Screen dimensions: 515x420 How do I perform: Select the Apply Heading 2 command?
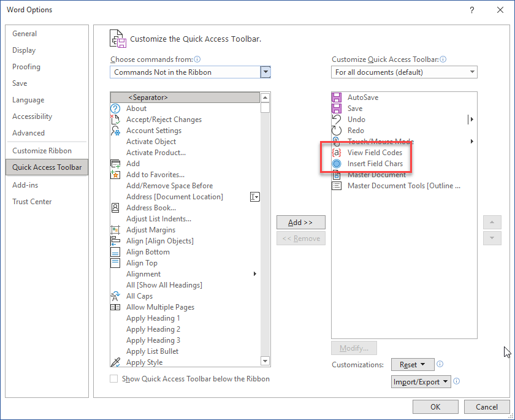(x=185, y=329)
